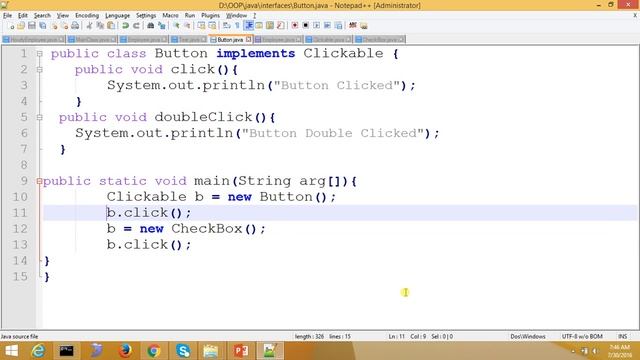Open Skype from the taskbar
The height and width of the screenshot is (360, 640).
[183, 351]
